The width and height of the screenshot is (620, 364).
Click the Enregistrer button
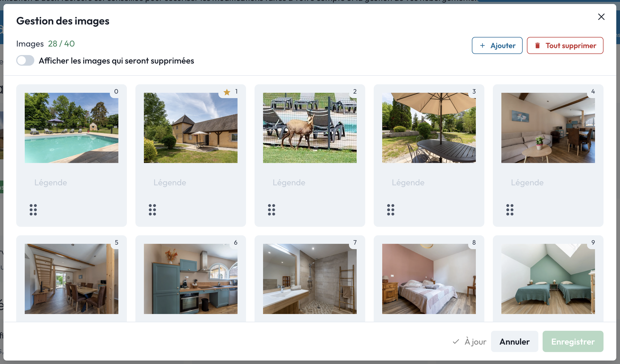[573, 341]
